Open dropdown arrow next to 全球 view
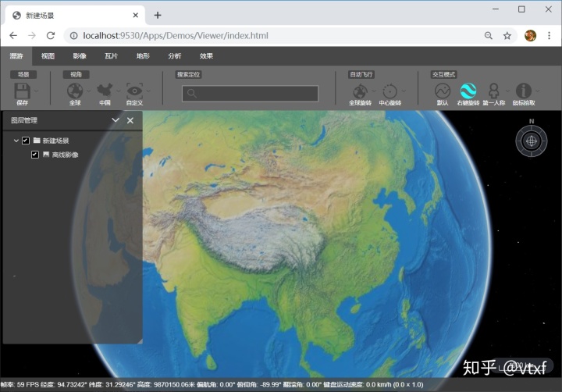 [88, 91]
